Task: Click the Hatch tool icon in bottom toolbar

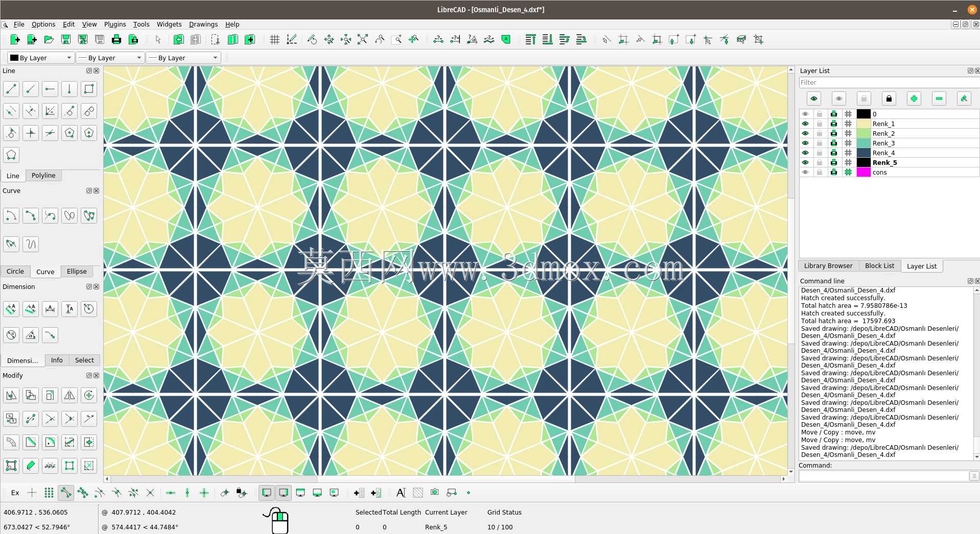Action: (417, 493)
